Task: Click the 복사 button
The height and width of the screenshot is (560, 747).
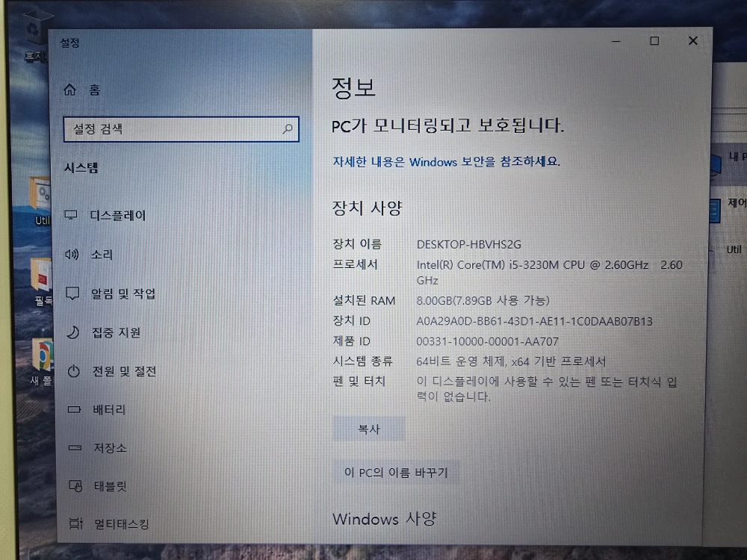Action: click(369, 429)
